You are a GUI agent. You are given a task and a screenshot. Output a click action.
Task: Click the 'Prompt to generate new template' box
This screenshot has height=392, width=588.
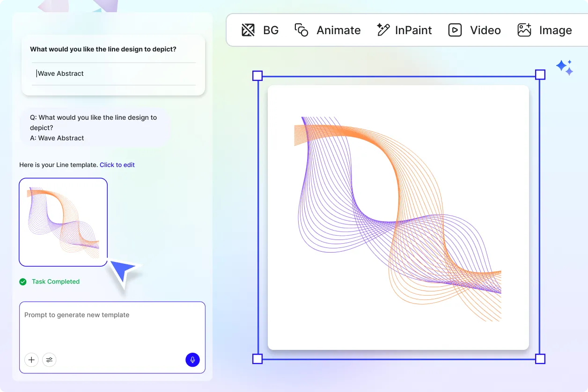(112, 337)
